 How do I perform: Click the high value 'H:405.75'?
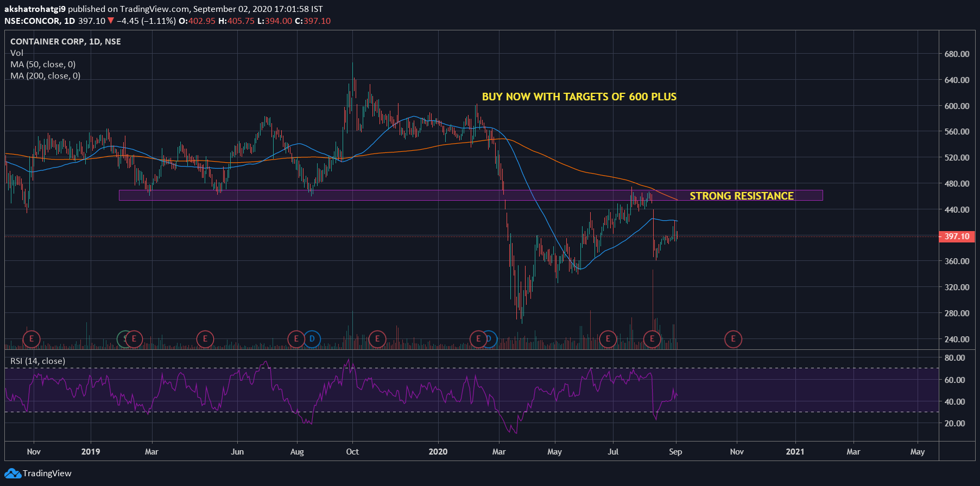(x=236, y=21)
